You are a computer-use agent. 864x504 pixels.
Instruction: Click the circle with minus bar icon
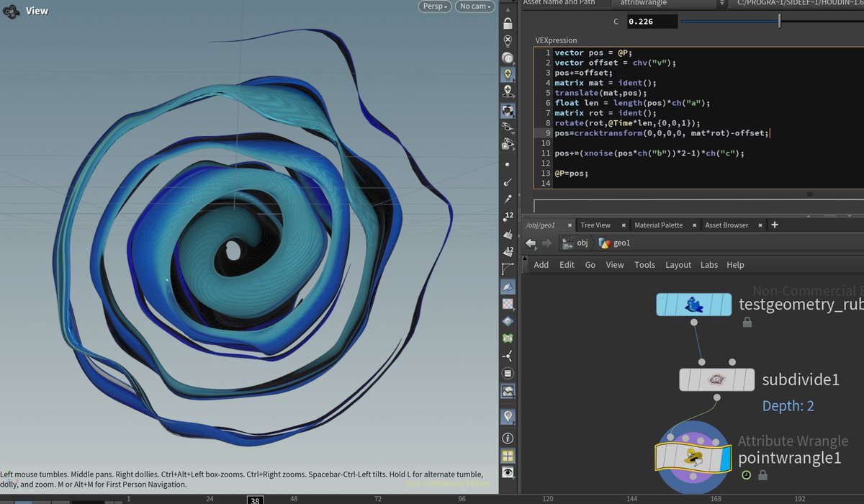pyautogui.click(x=508, y=374)
